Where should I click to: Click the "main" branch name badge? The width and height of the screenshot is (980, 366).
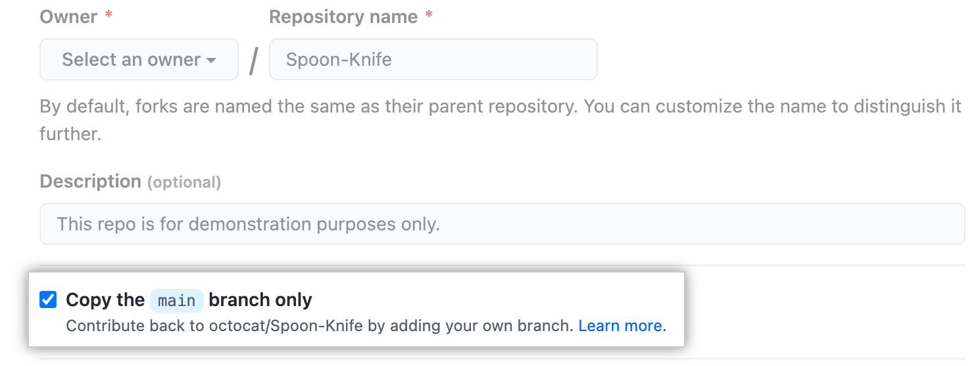pos(177,300)
